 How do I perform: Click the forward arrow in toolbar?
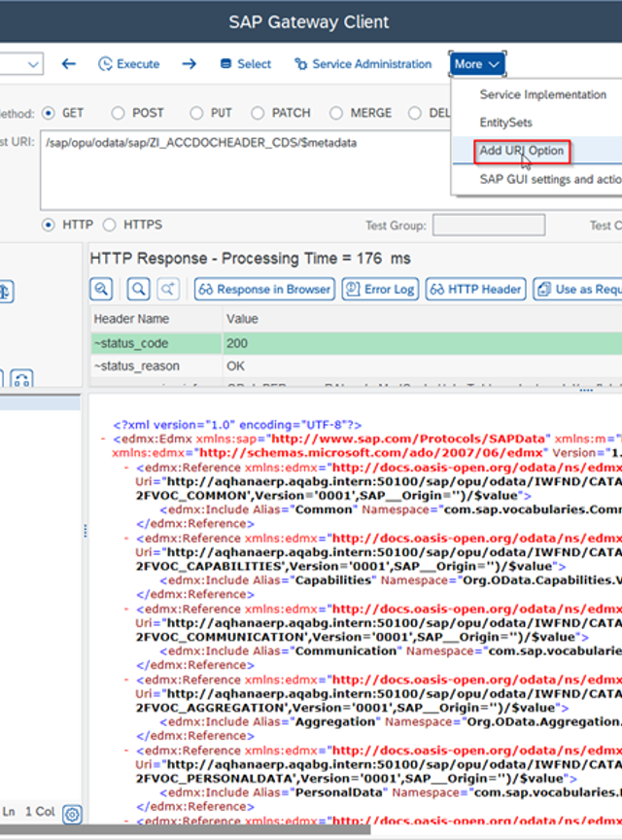190,64
